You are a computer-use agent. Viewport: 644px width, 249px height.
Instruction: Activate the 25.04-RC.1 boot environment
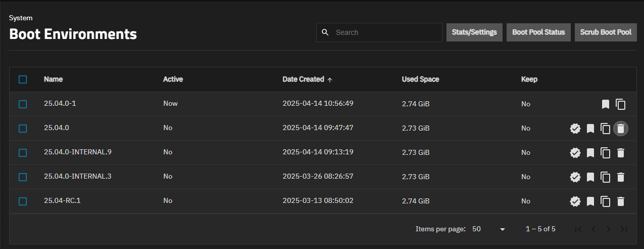point(575,201)
